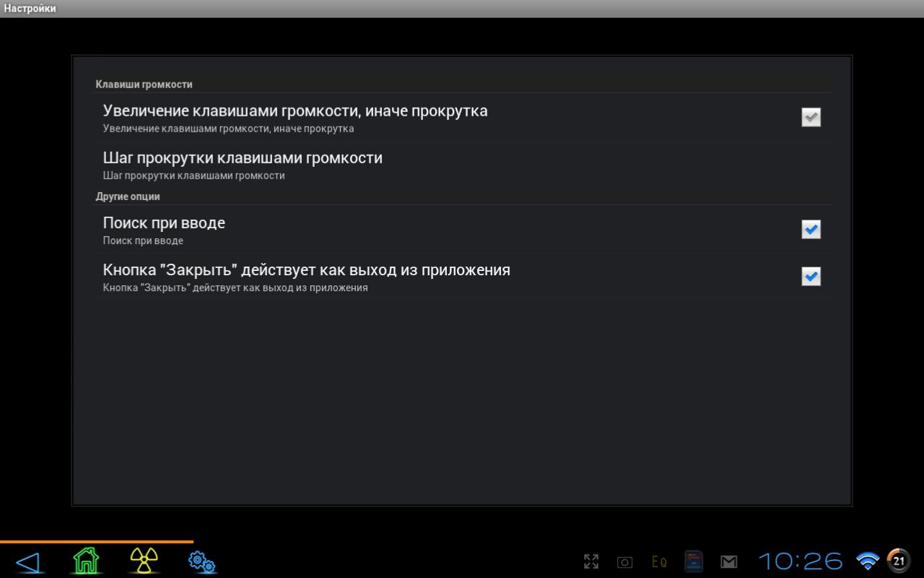Image resolution: width=924 pixels, height=578 pixels.
Task: Tap the yellow radiation symbol icon
Action: pyautogui.click(x=144, y=561)
